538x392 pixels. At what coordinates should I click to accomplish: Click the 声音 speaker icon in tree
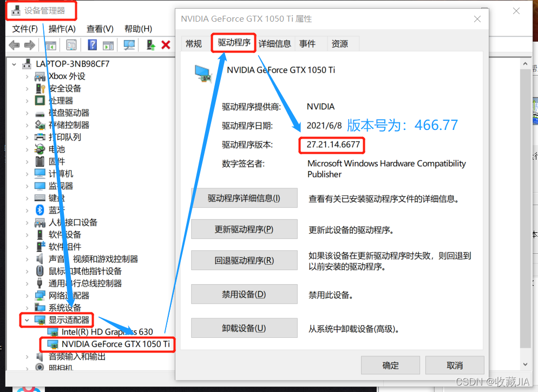point(40,258)
